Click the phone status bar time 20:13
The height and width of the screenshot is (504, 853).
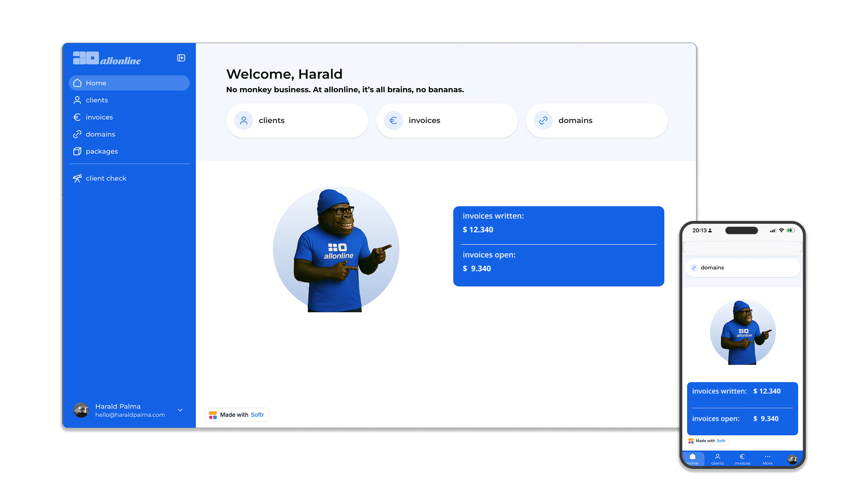click(699, 230)
